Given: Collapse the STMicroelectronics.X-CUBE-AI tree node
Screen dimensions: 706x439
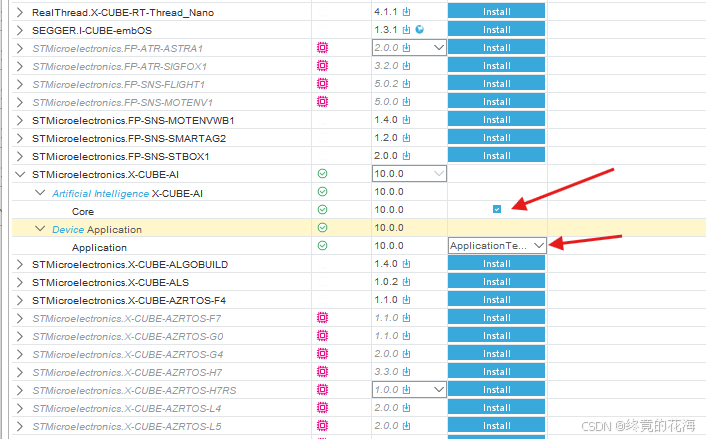Looking at the screenshot, I should (20, 174).
